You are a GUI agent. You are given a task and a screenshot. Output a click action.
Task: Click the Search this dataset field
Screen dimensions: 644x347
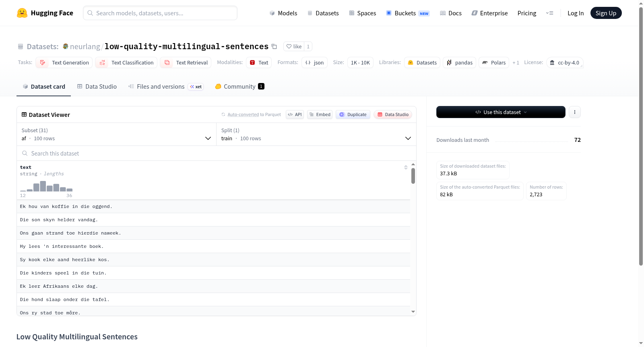[217, 153]
